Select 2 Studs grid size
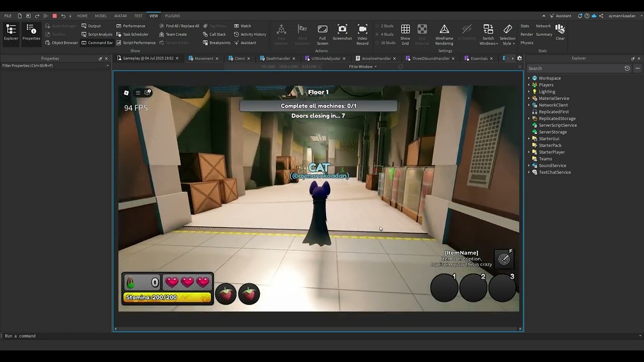Image resolution: width=644 pixels, height=362 pixels. click(x=385, y=26)
